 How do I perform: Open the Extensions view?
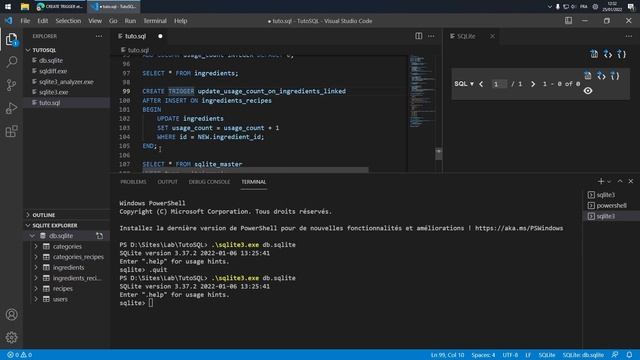[11, 131]
